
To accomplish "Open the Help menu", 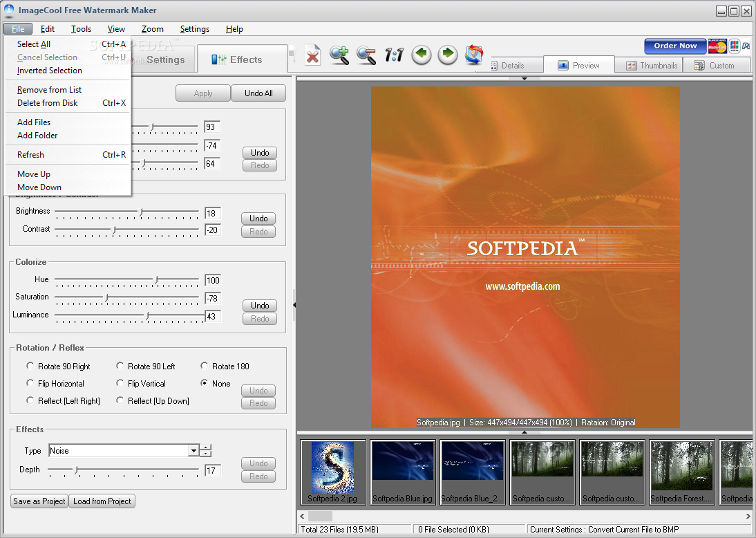I will coord(234,29).
